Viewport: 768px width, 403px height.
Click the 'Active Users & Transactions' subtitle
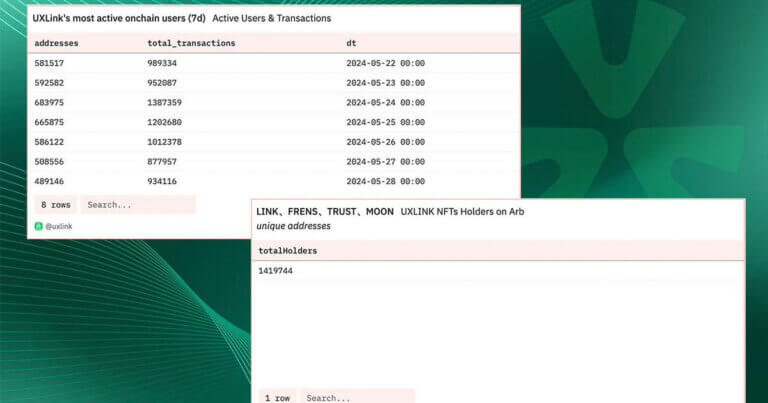pos(272,18)
